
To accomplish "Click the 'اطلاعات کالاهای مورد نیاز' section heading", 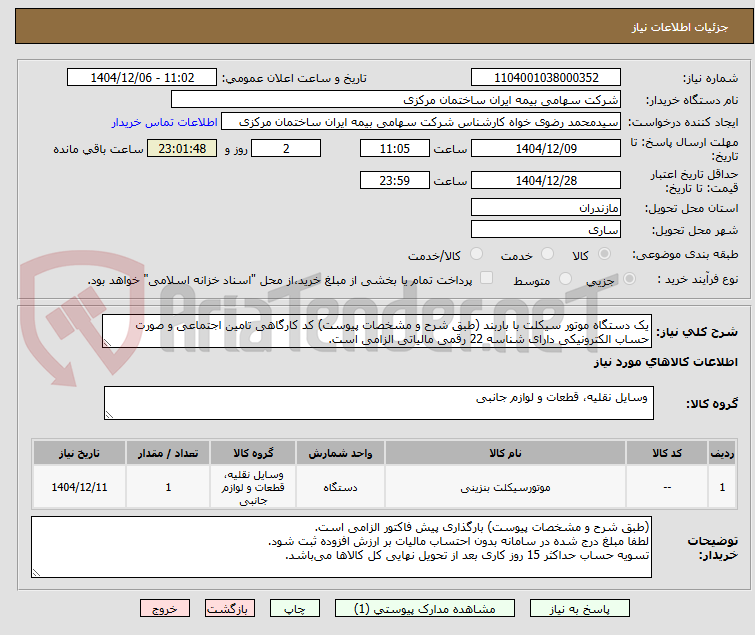I will point(665,363).
